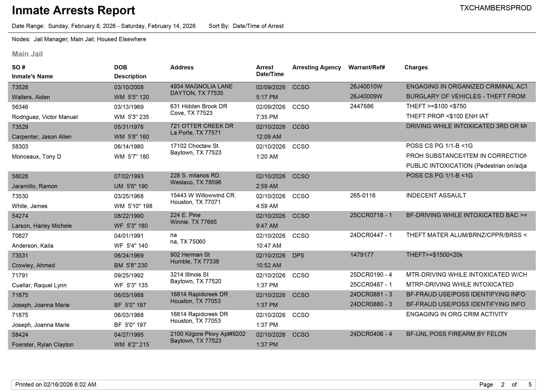
Task: Click the Printed on 02/16/2026 footer text
Action: tap(56, 385)
